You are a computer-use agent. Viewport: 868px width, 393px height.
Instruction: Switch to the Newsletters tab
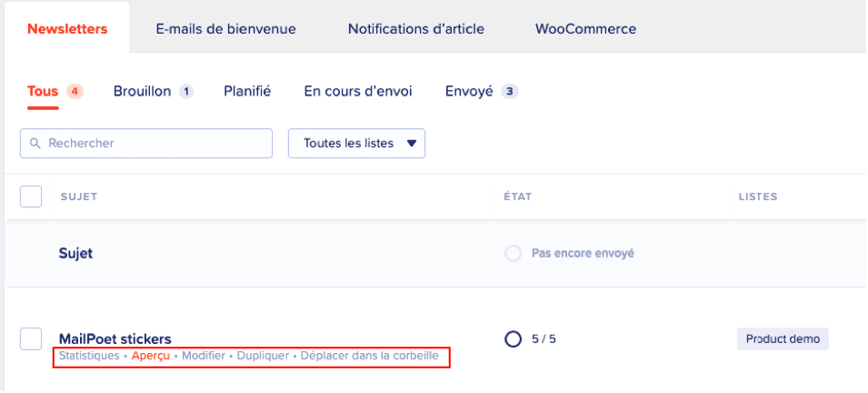67,29
